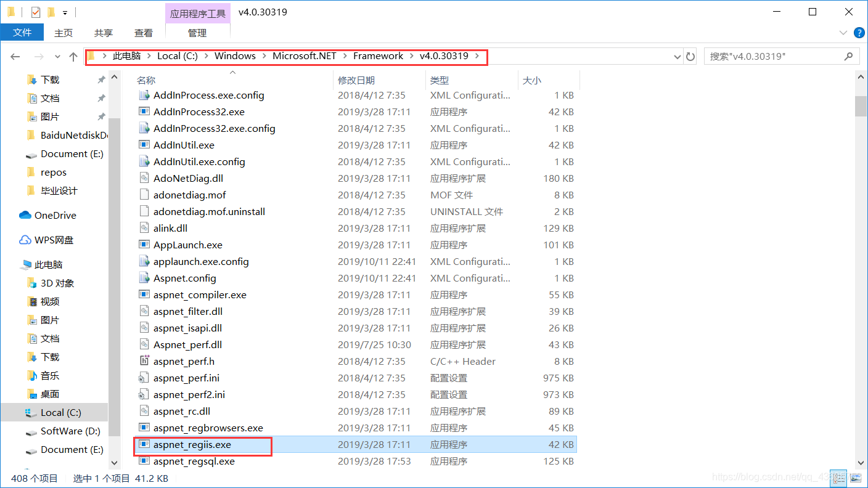Viewport: 868px width, 488px height.
Task: Click the aspnet_compiler.exe file icon
Action: tap(144, 295)
